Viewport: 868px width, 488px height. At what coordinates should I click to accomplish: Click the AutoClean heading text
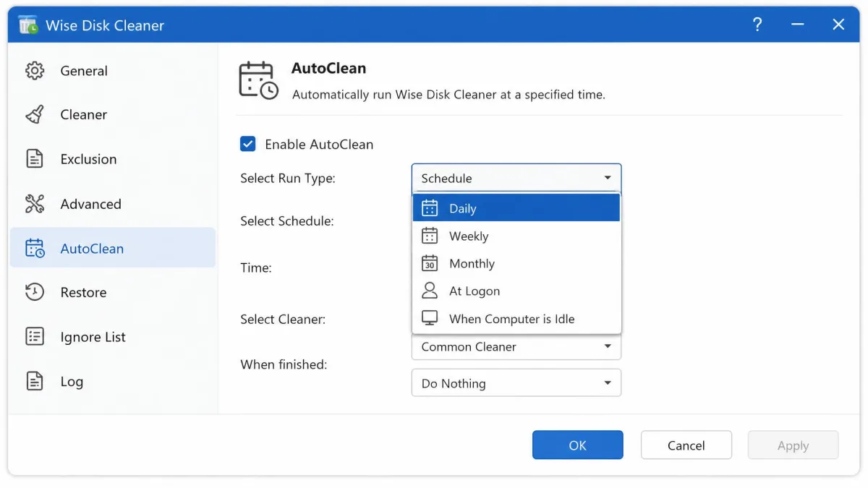pos(328,68)
